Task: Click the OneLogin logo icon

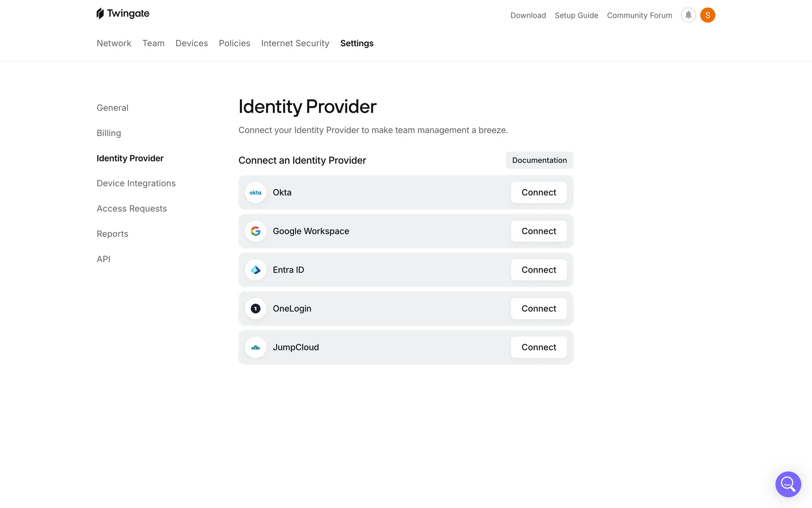Action: 255,309
